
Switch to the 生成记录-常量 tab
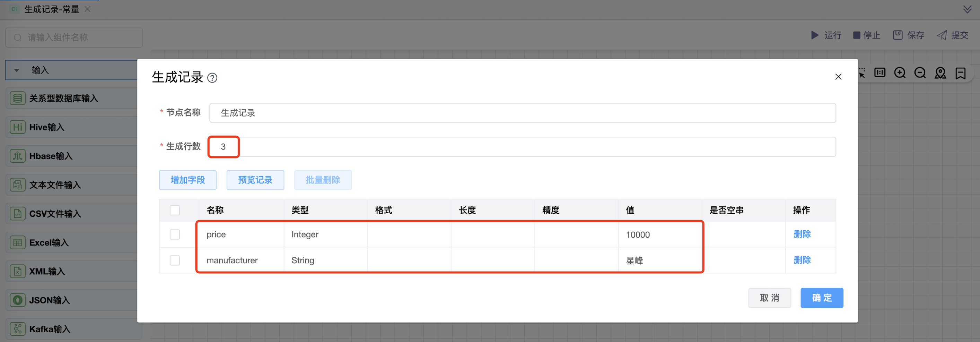click(51, 9)
